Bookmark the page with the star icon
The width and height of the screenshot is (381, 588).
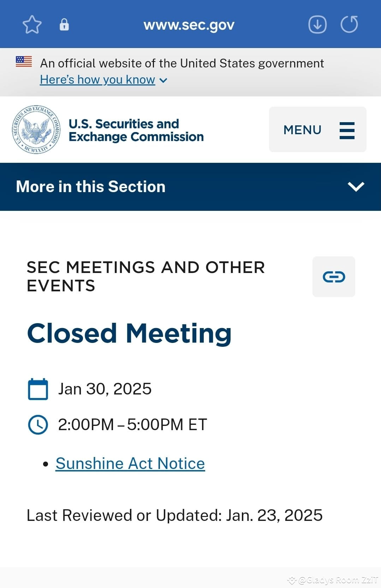32,24
